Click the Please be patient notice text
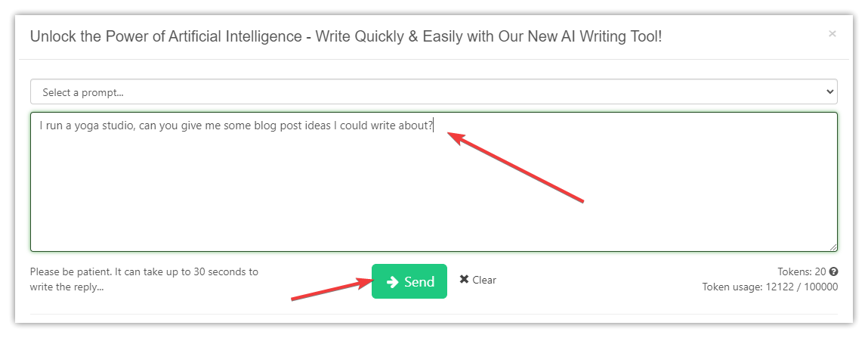This screenshot has width=868, height=338. click(144, 280)
